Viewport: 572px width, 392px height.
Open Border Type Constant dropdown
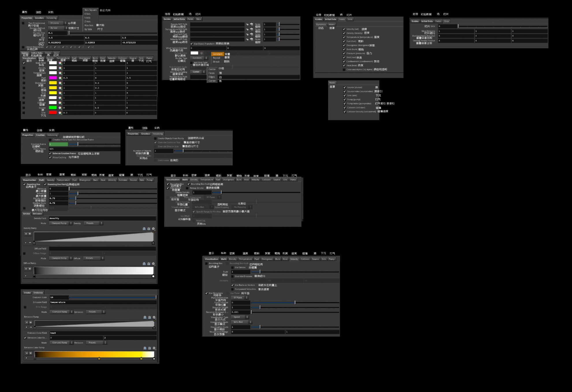tap(199, 58)
